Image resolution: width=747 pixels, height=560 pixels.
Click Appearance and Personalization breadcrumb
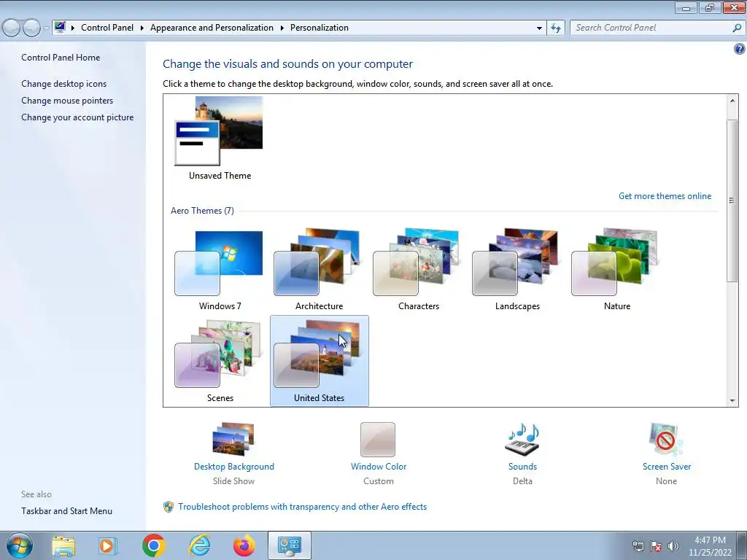212,28
